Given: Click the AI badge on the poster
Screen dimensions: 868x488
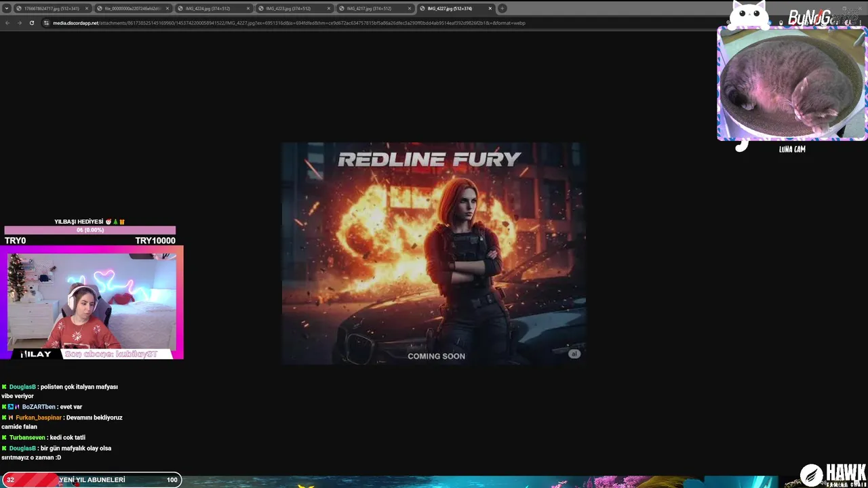Looking at the screenshot, I should coord(574,354).
